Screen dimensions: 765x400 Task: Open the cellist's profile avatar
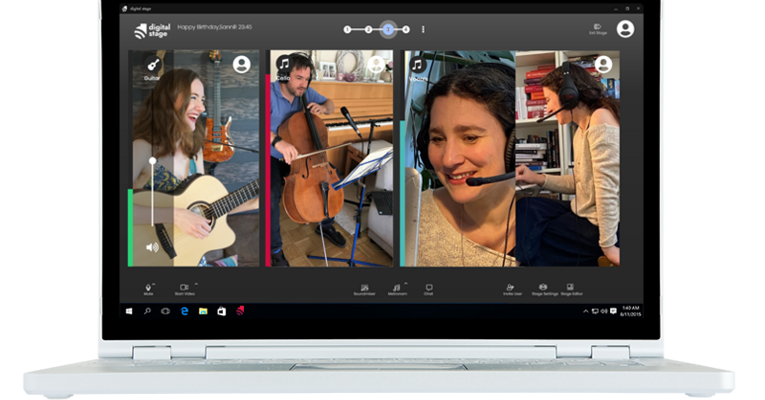(376, 64)
